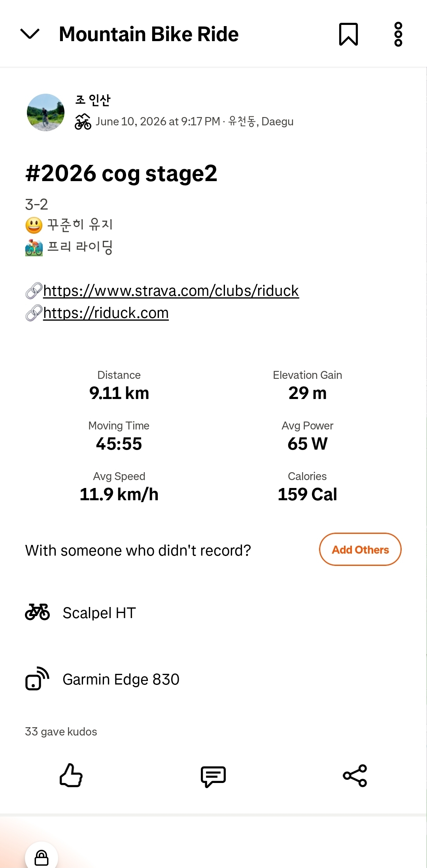View the 33 gave kudos list

pos(61,732)
